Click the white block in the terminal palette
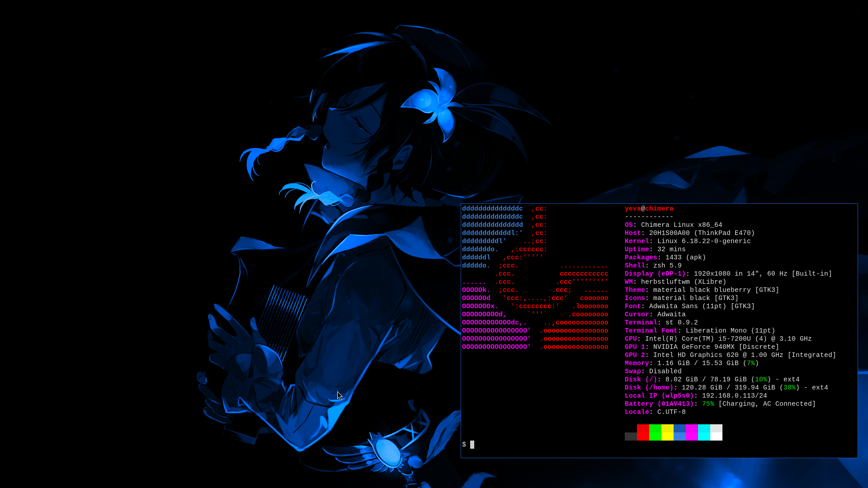Screen dimensions: 868x488 point(716,432)
